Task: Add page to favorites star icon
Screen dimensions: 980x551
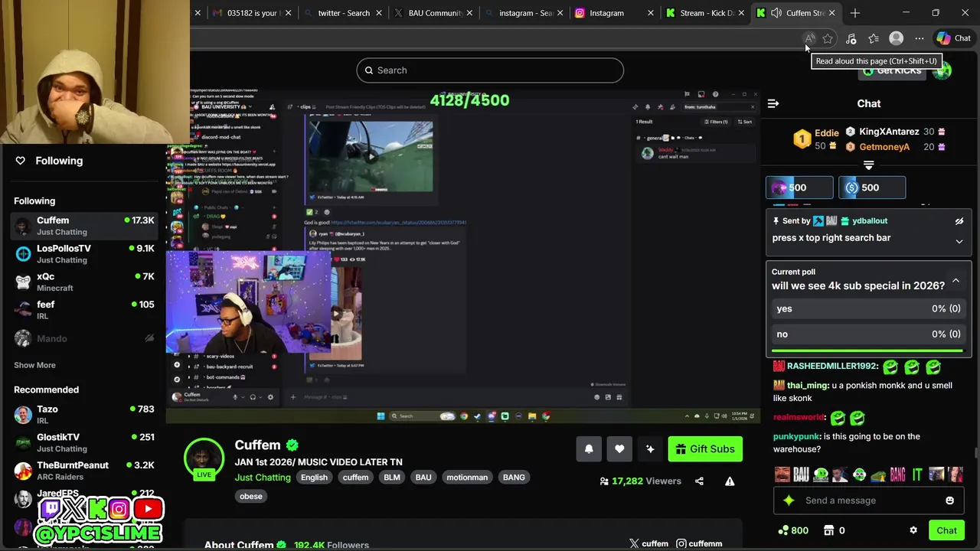Action: click(828, 38)
